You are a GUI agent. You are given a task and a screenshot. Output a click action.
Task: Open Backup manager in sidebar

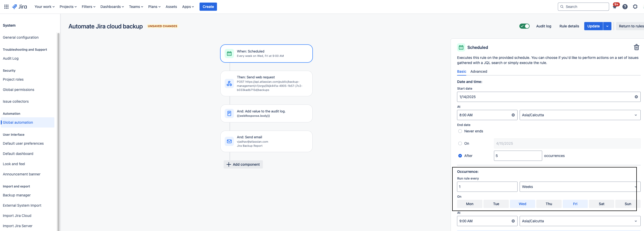(17, 195)
